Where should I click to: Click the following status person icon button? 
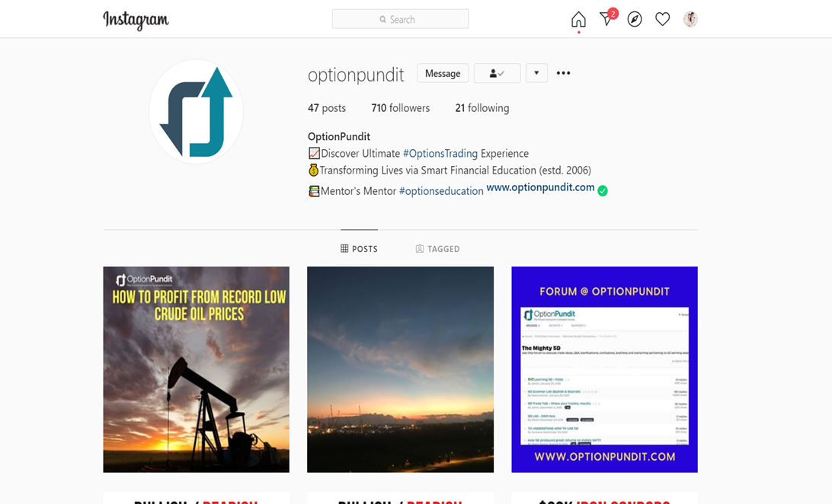[498, 73]
